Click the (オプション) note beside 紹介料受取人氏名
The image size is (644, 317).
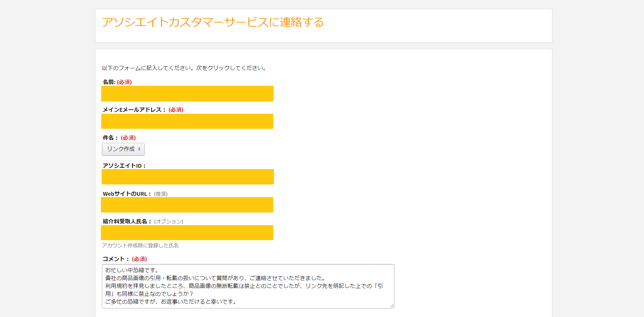pos(169,221)
